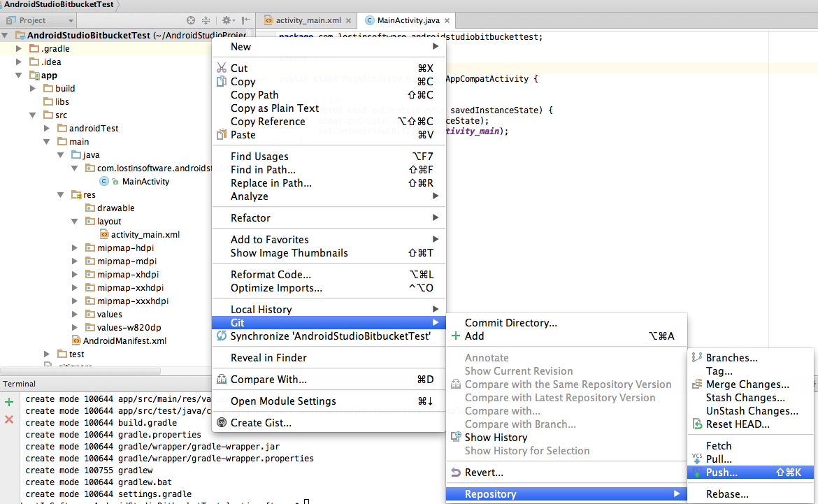Click the collapse all icon in Project panel
The height and width of the screenshot is (504, 818).
pyautogui.click(x=206, y=21)
